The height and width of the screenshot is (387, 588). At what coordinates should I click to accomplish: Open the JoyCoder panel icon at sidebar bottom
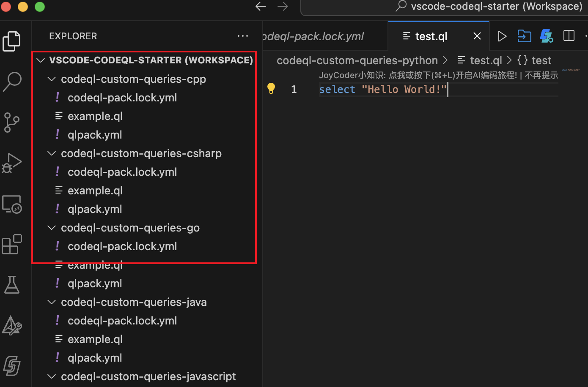tap(12, 366)
